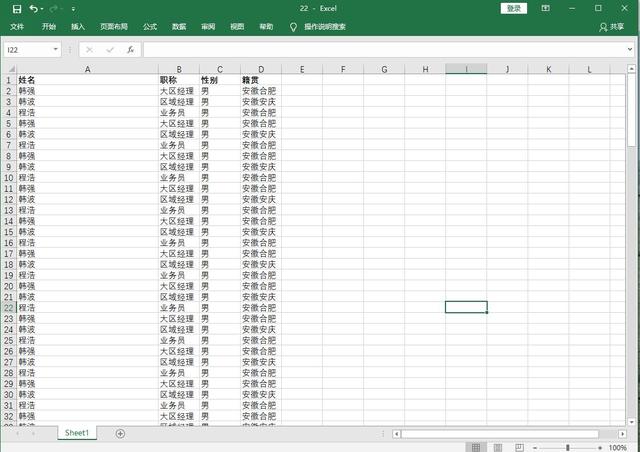The height and width of the screenshot is (452, 640).
Task: Click the Redo arrow icon
Action: pos(53,9)
